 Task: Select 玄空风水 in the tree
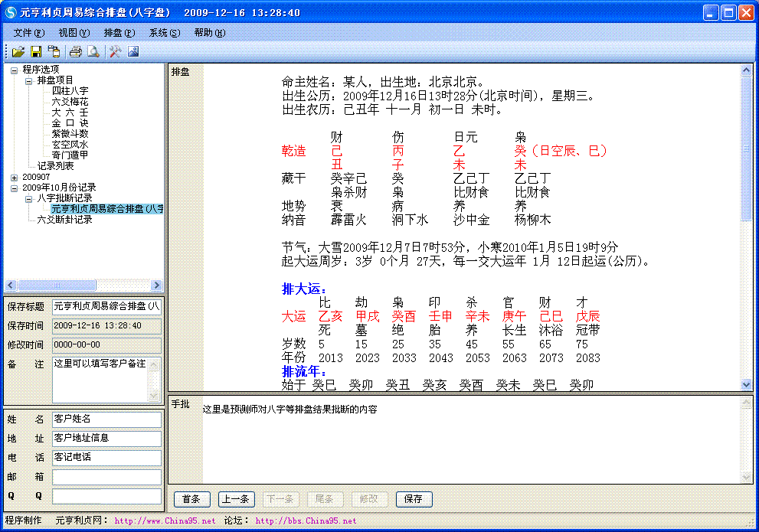coord(70,144)
